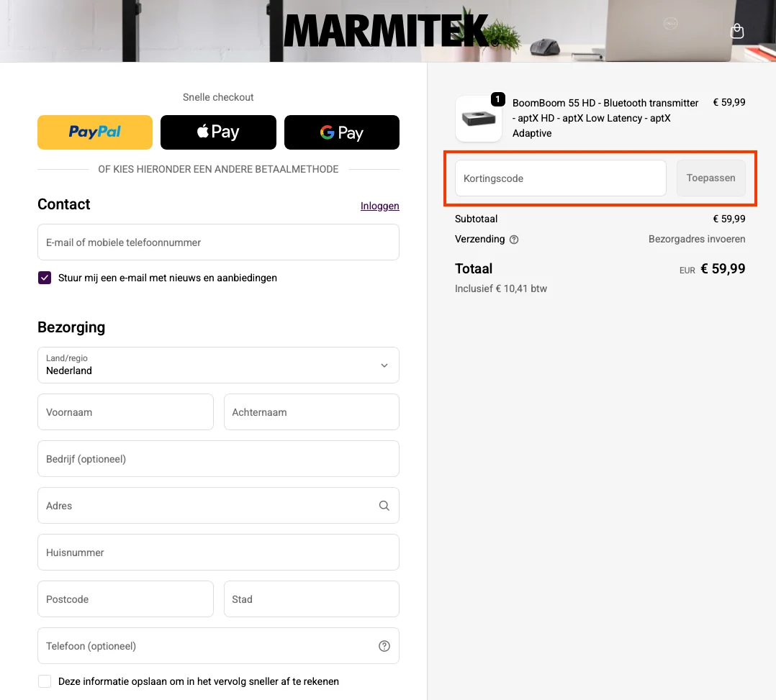Screen dimensions: 776x700
Task: Open the shopping bag icon
Action: coord(736,31)
